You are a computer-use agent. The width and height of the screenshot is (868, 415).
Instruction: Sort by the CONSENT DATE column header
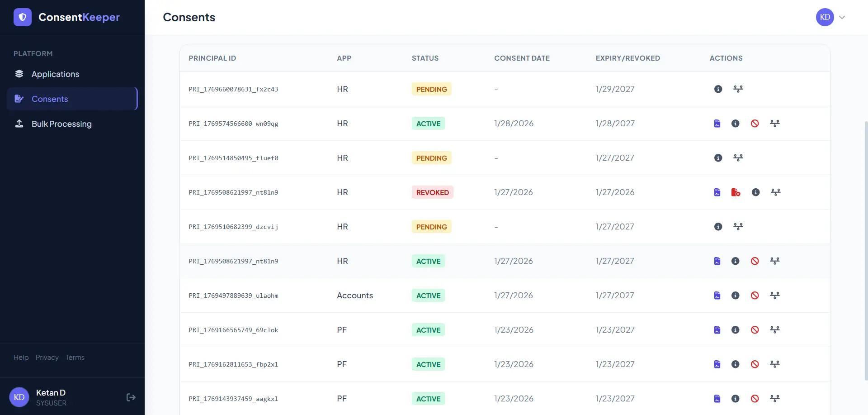point(522,58)
